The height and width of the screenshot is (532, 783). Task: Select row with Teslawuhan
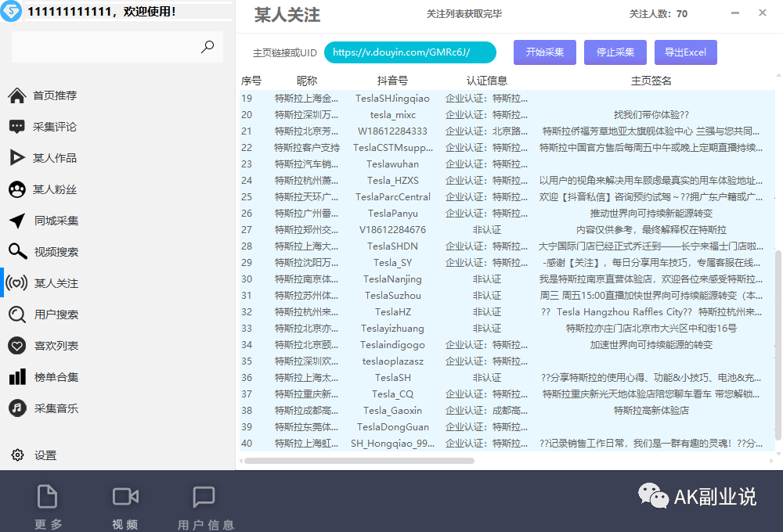point(507,164)
